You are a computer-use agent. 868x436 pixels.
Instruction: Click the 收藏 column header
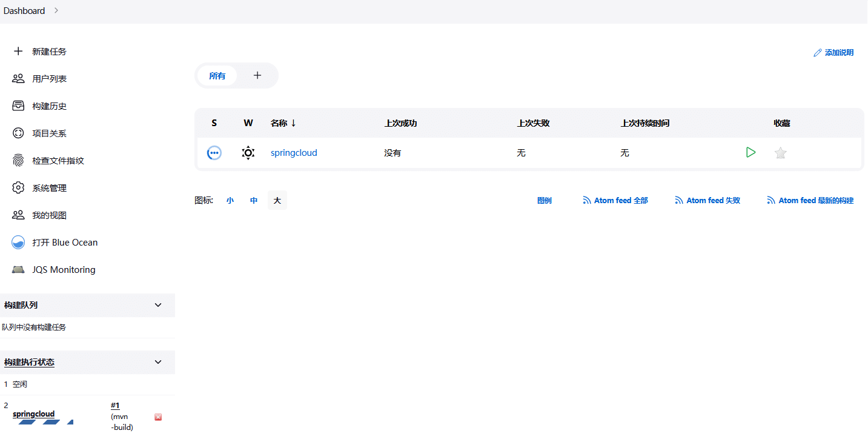click(782, 123)
